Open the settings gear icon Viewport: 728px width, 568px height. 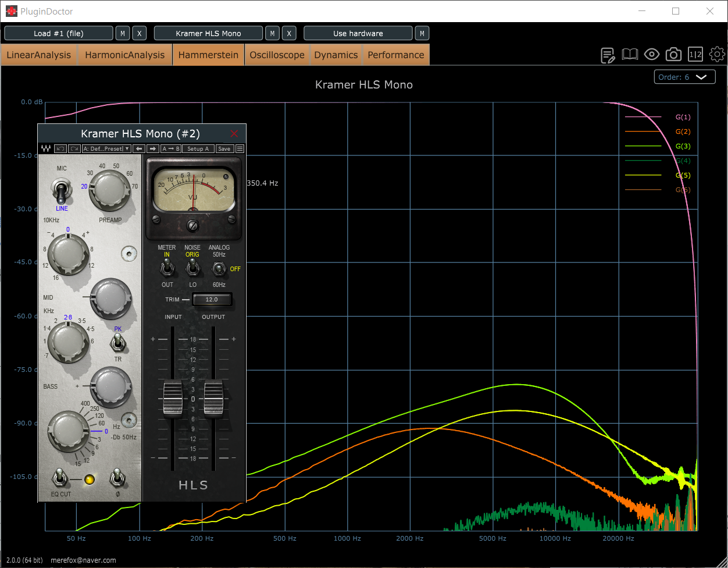(x=718, y=55)
